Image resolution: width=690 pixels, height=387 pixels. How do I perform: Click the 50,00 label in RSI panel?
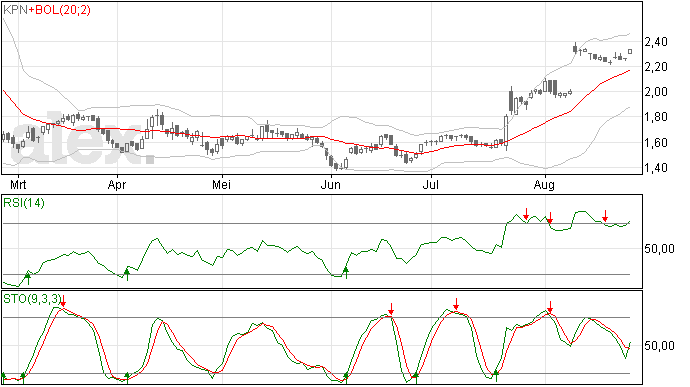tap(659, 249)
